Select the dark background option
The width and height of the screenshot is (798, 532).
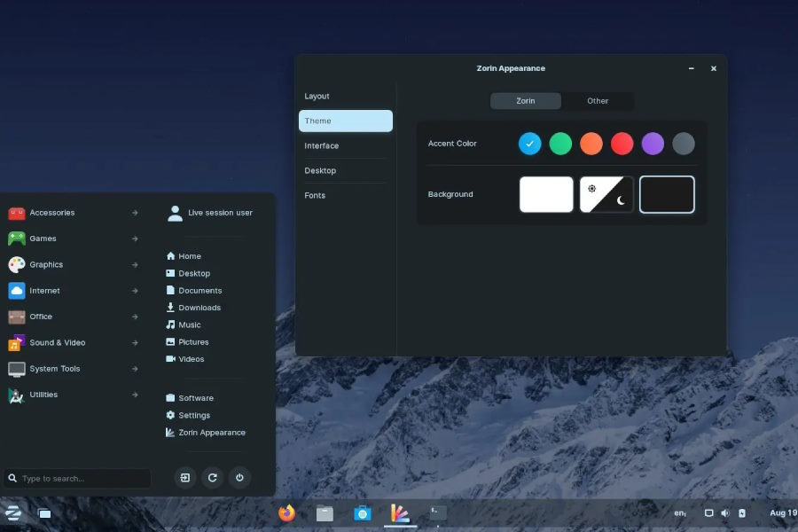tap(667, 194)
